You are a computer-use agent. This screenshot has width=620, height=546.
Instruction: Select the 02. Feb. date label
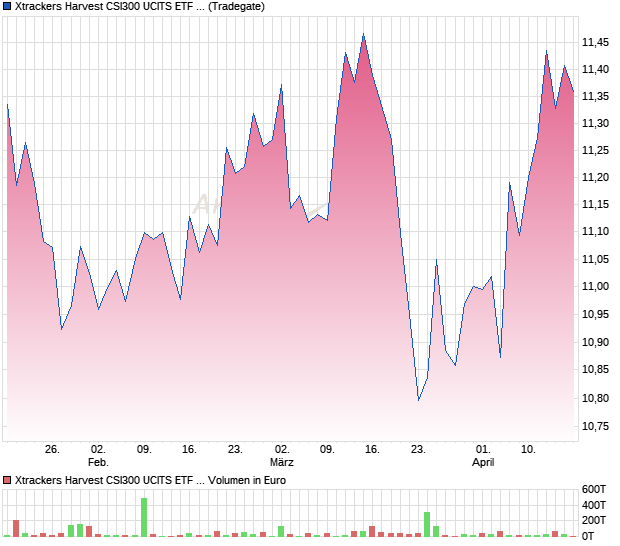pyautogui.click(x=98, y=455)
